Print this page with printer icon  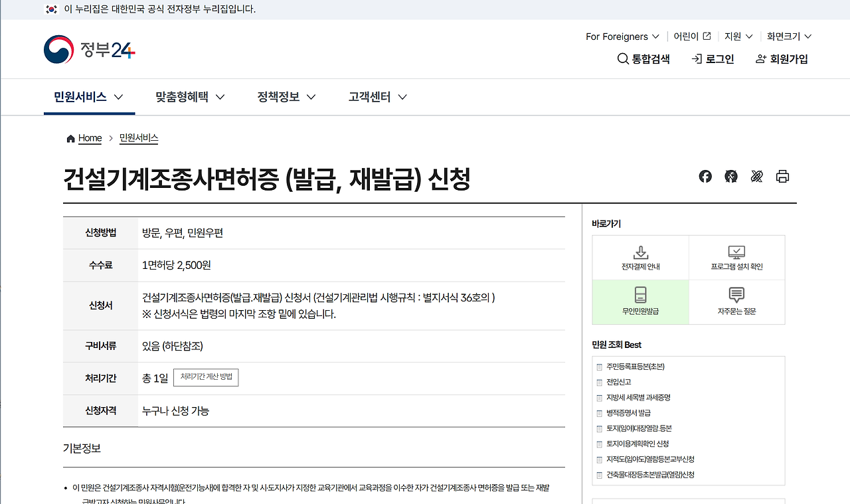(x=783, y=176)
